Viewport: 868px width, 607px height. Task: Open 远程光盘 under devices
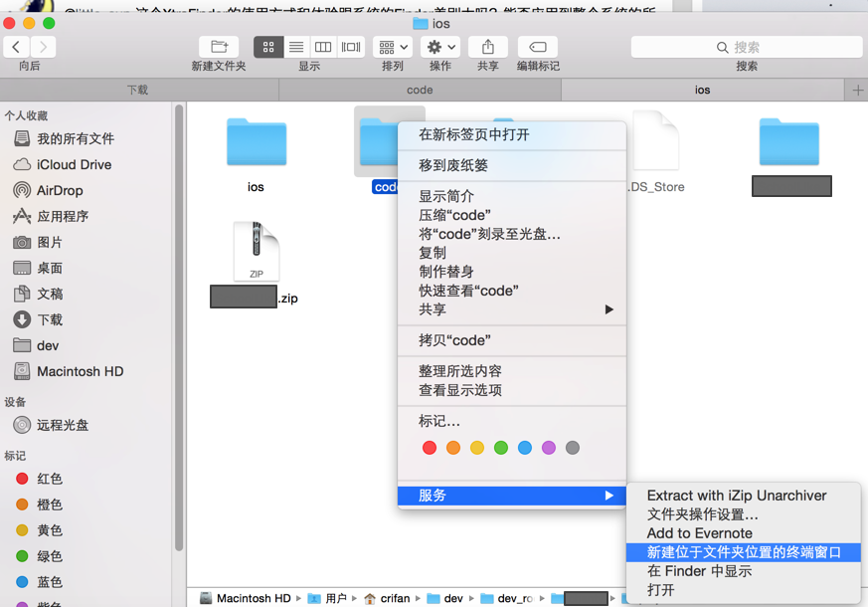[62, 425]
